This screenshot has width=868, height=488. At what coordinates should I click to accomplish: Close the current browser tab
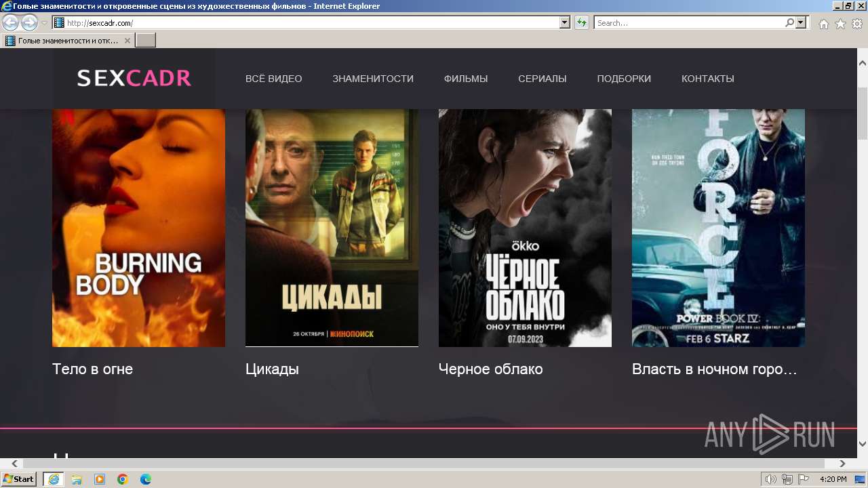click(127, 41)
